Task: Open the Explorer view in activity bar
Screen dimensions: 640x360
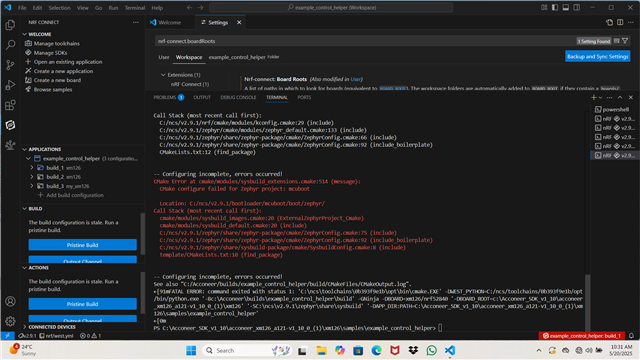Action: [x=10, y=25]
